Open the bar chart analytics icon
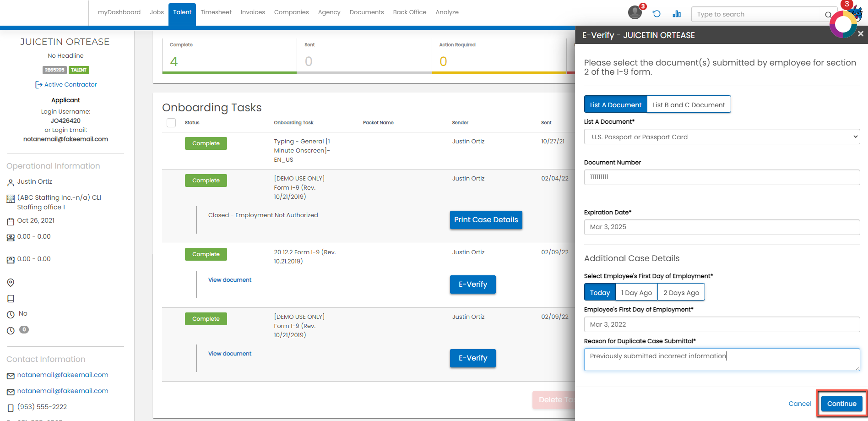Screen dimensions: 868x421 pos(677,14)
